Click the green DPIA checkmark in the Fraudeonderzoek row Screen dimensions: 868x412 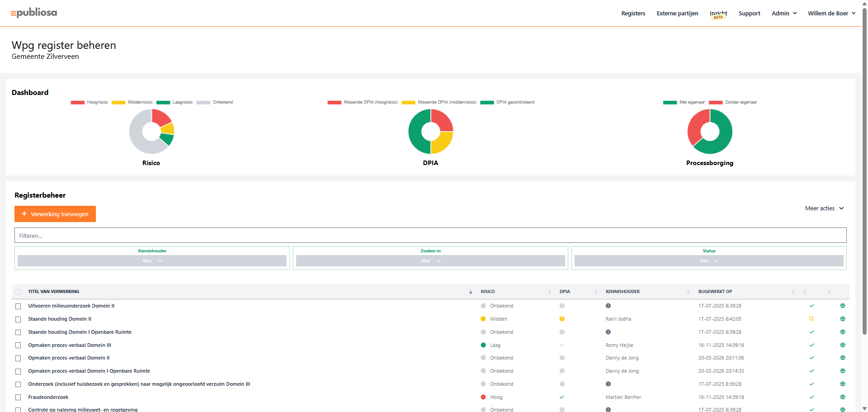coord(562,397)
